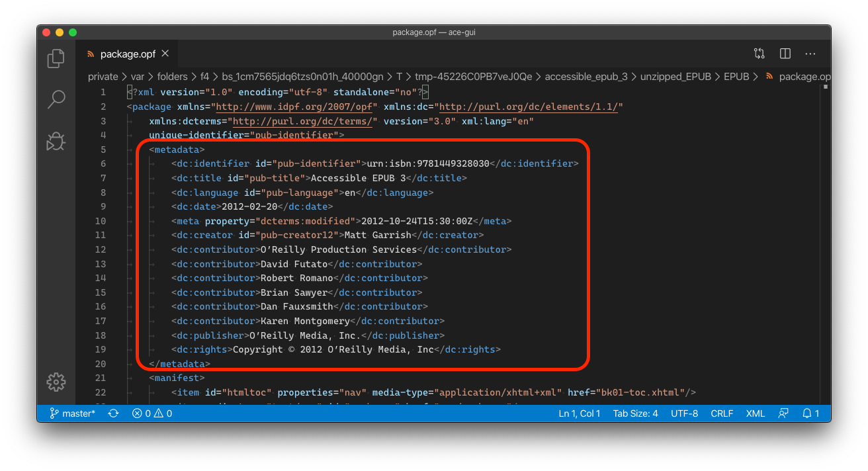Change file encoding via UTF-8

[x=684, y=413]
